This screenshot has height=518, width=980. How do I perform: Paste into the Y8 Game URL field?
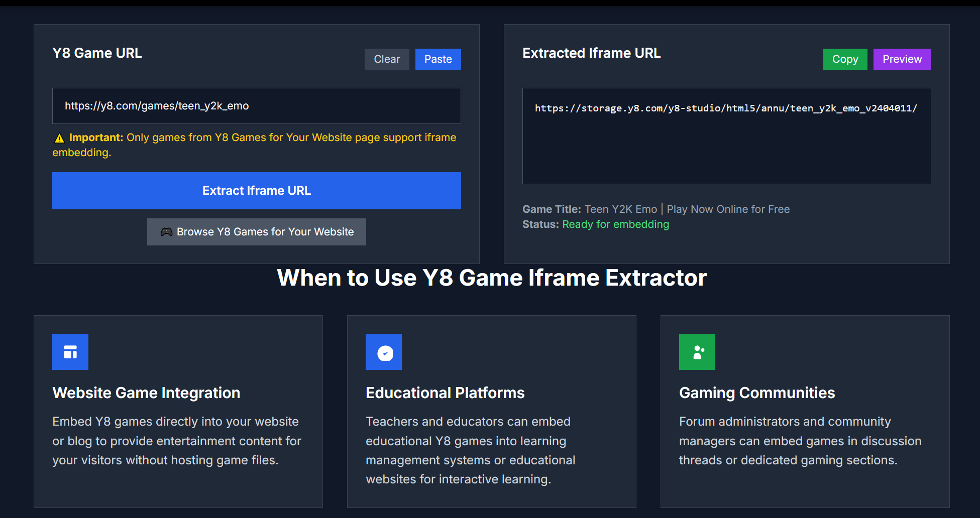pos(438,59)
